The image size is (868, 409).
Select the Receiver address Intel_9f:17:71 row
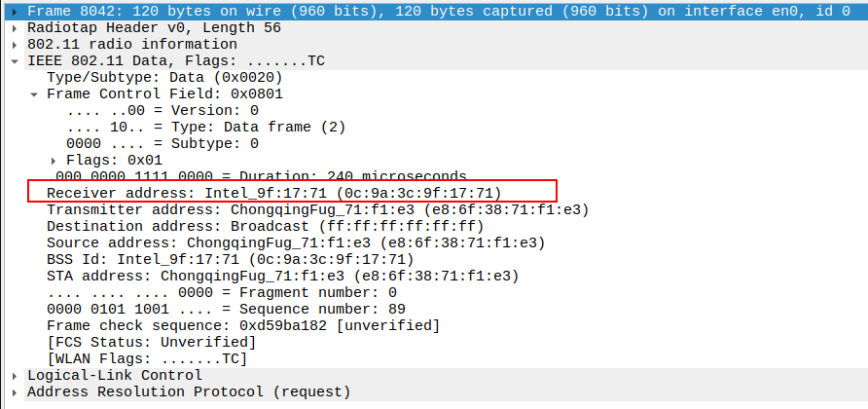(273, 193)
